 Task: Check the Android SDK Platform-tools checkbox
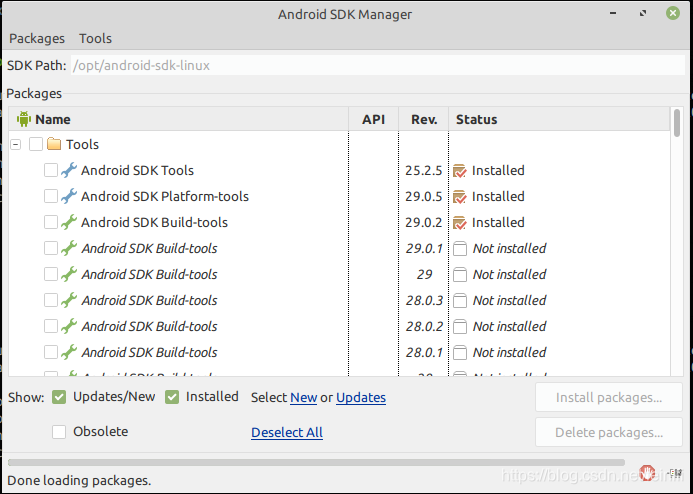pyautogui.click(x=51, y=196)
